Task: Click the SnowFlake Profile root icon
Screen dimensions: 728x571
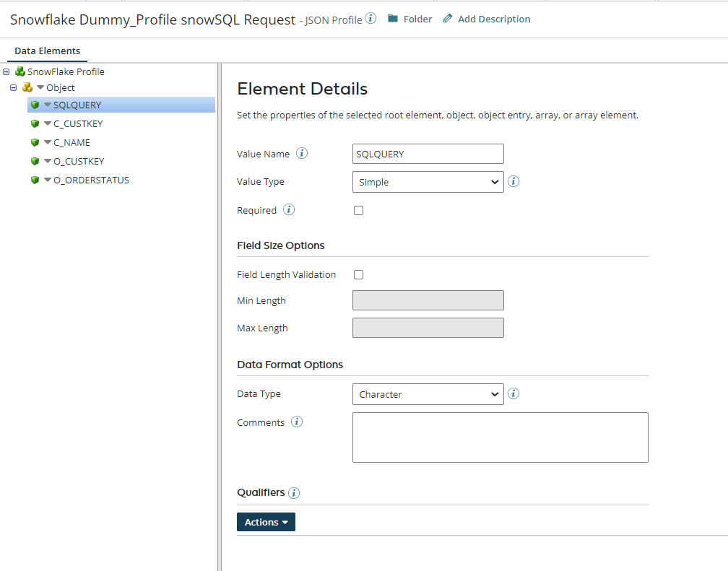Action: pos(19,71)
